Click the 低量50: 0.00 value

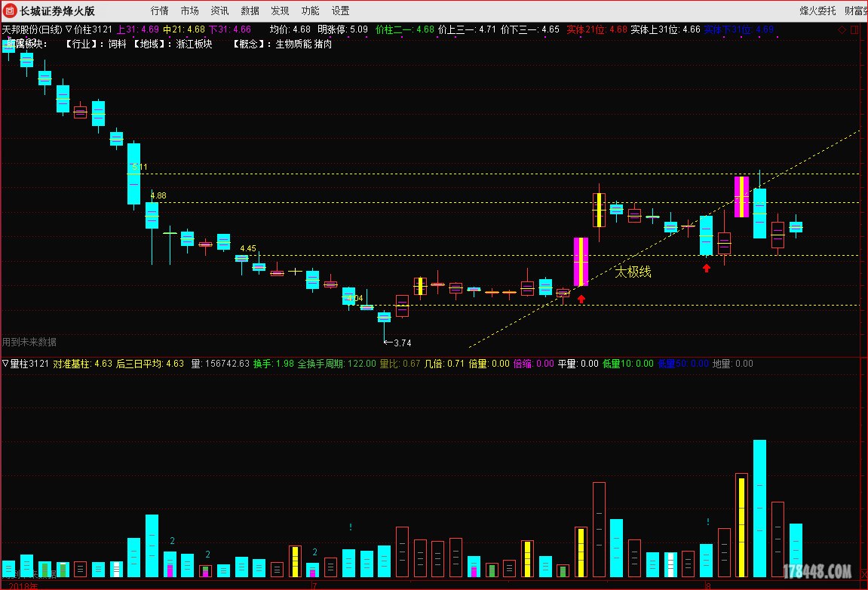(683, 364)
